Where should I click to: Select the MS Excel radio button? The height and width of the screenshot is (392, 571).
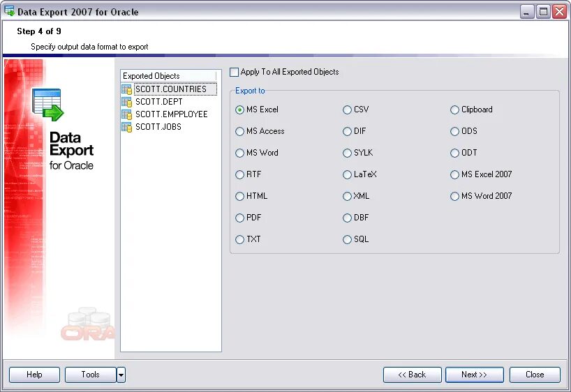[x=239, y=110]
